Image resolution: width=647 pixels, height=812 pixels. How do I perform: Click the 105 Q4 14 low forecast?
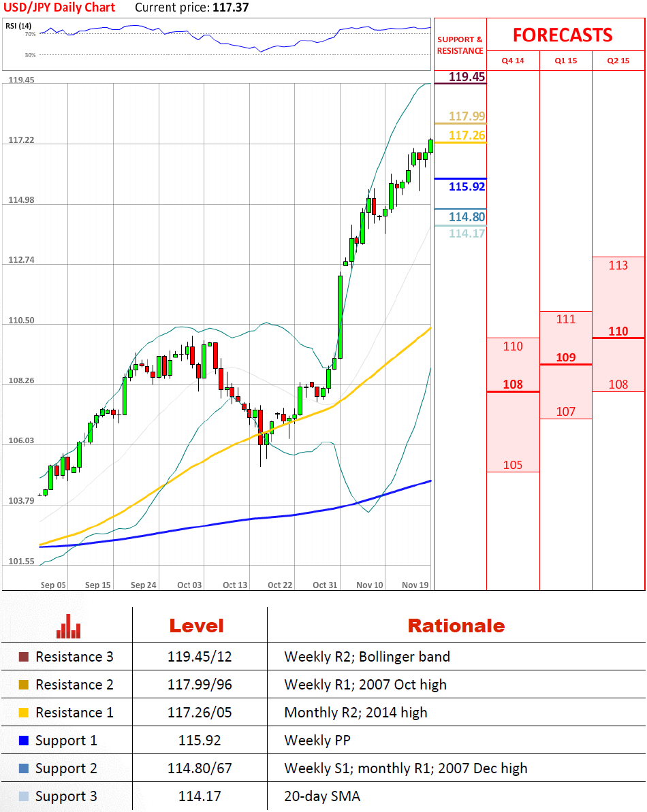tap(513, 465)
